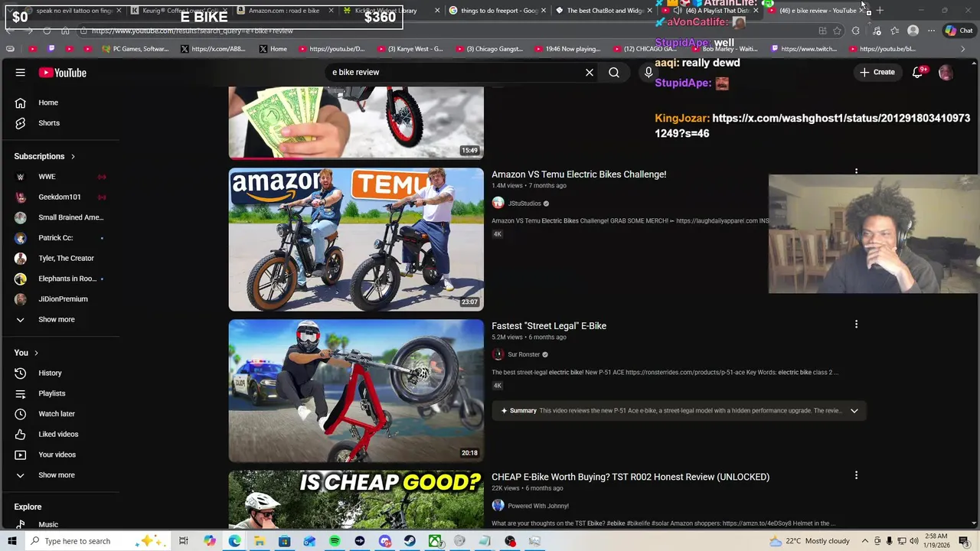
Task: Open Liked videos in the sidebar
Action: tap(60, 435)
